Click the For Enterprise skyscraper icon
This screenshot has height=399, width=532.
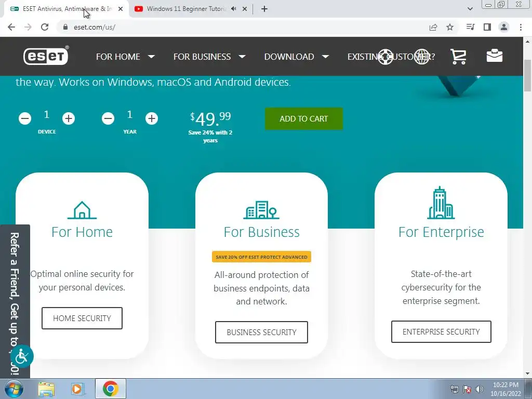[441, 203]
